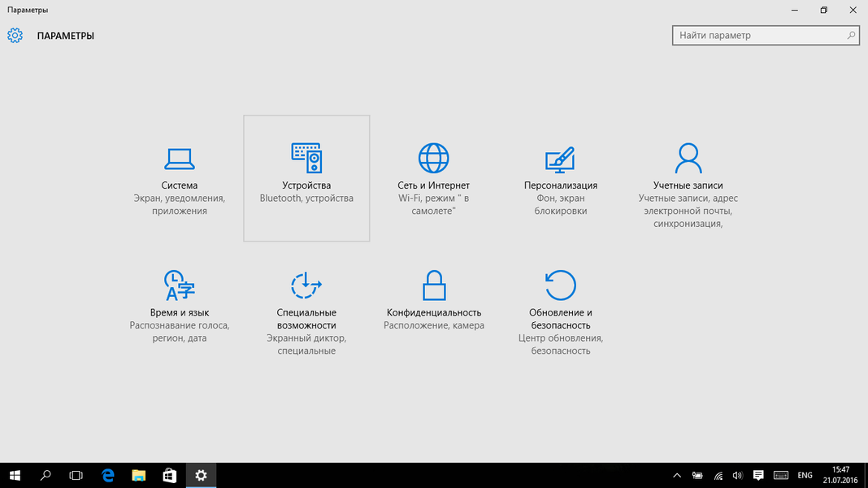The image size is (868, 488).
Task: Open the Учетные записи person icon
Action: 688,158
